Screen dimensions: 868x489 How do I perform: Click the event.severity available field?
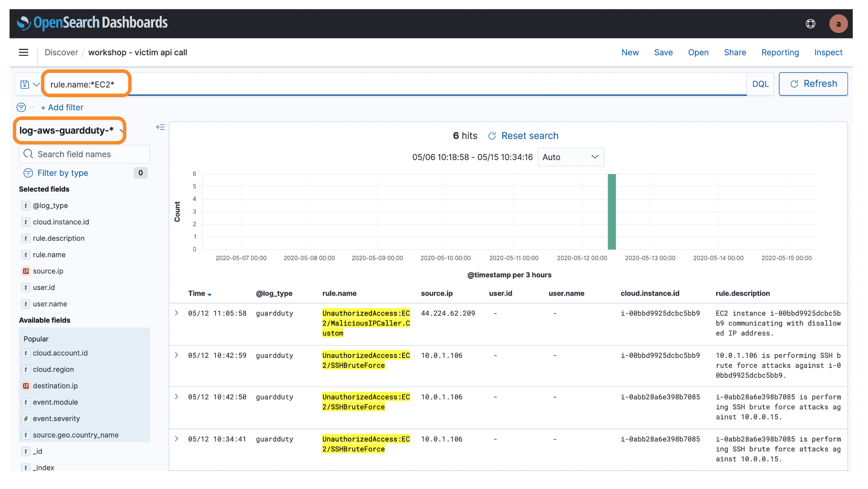56,418
